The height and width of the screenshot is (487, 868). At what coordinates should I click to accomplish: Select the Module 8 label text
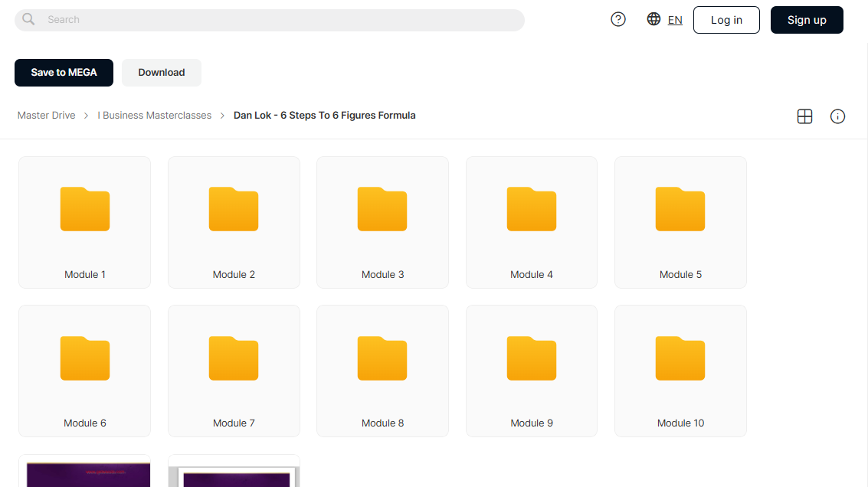[382, 423]
